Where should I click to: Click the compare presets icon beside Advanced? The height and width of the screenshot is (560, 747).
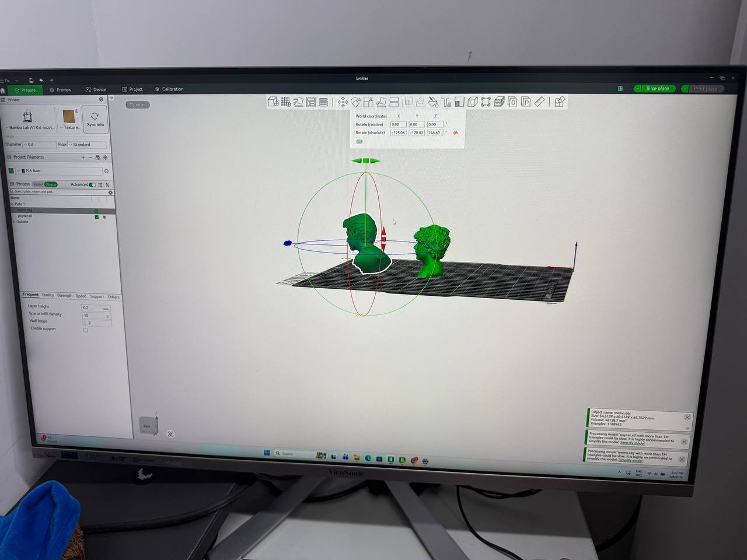tap(107, 185)
